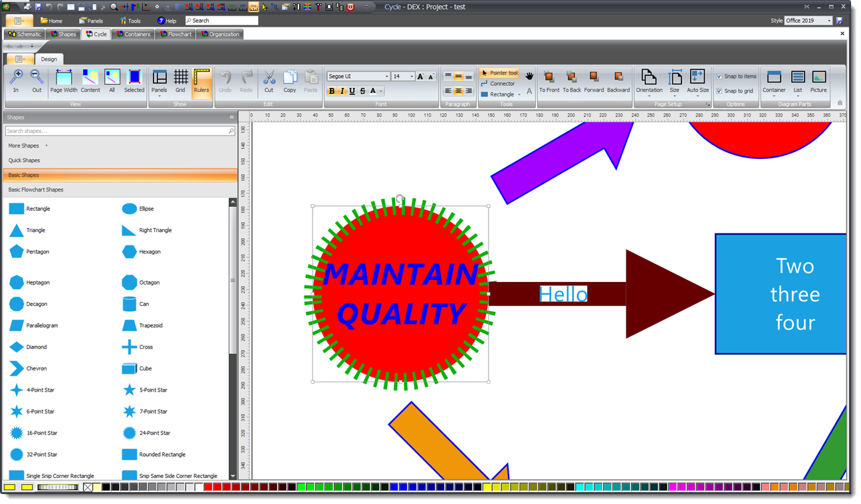
Task: Open the Help menu
Action: pyautogui.click(x=167, y=21)
